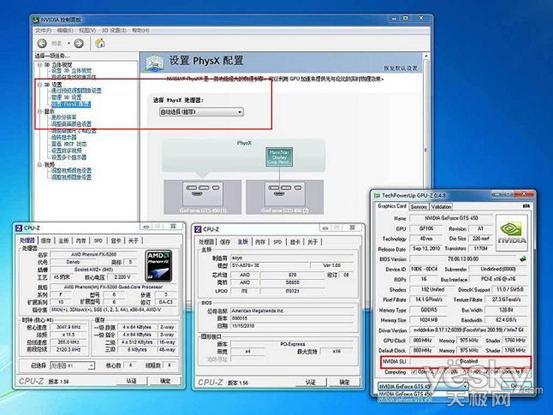Screen dimensions: 553x415
Task: Click 确定 button in CPU-Z mainboard window
Action: 344,382
